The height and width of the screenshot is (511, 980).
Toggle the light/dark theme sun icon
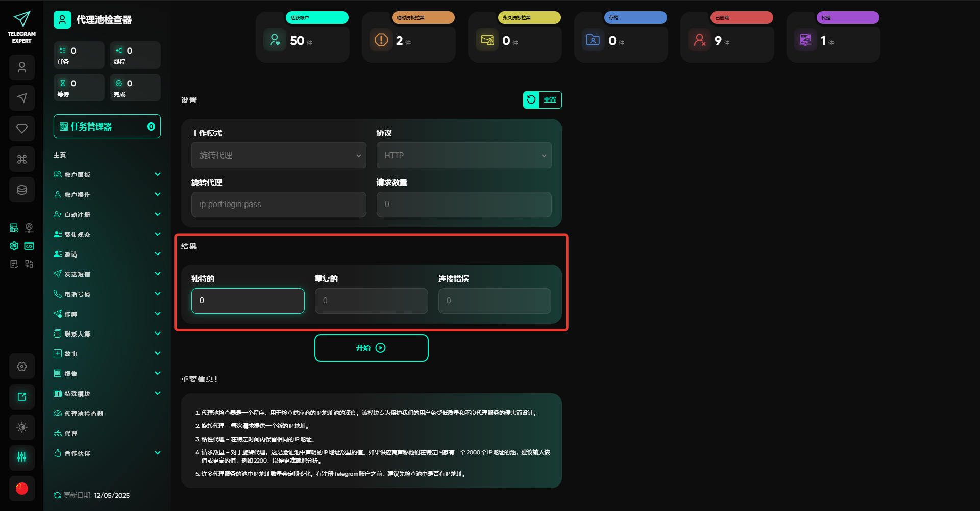pyautogui.click(x=22, y=427)
